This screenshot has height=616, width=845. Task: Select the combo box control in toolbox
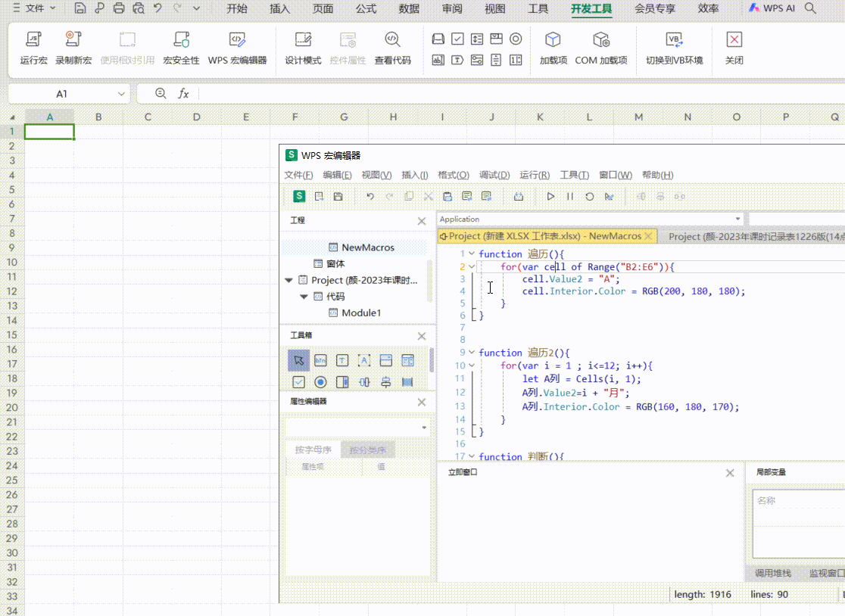386,361
